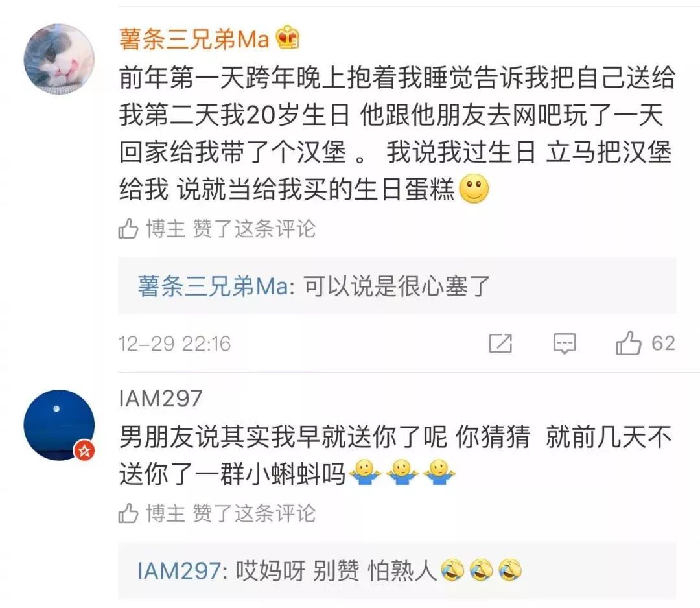Viewport: 700px width, 608px height.
Task: Tap the smiley emoji after 生日蛋糕
Action: [474, 189]
